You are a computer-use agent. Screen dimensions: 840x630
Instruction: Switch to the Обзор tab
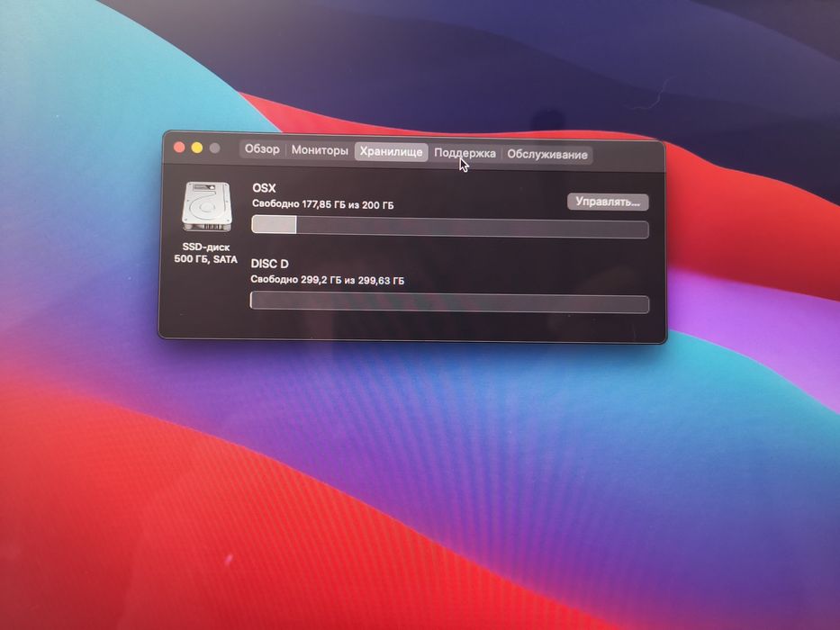point(262,148)
